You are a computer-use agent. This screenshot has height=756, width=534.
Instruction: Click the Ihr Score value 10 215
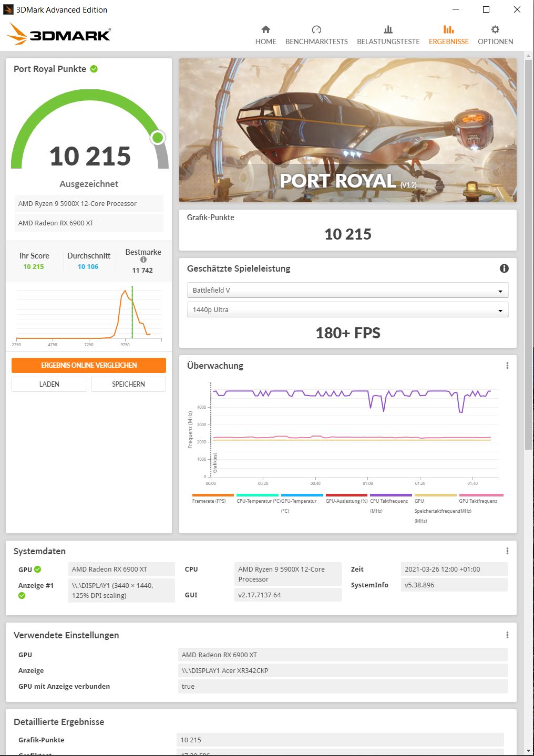coord(34,267)
